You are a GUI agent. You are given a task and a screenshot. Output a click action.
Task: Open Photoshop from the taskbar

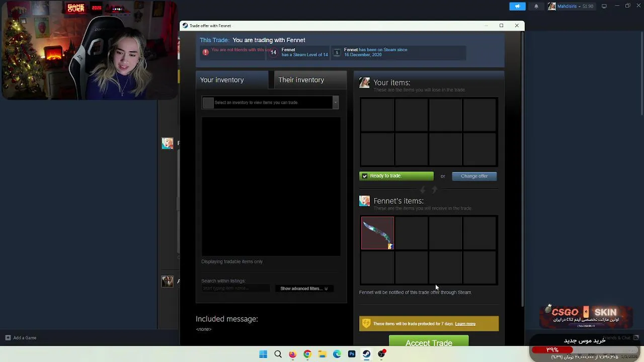352,354
